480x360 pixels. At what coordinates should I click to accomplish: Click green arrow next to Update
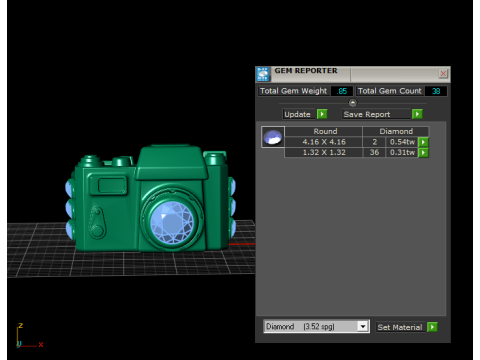(322, 114)
